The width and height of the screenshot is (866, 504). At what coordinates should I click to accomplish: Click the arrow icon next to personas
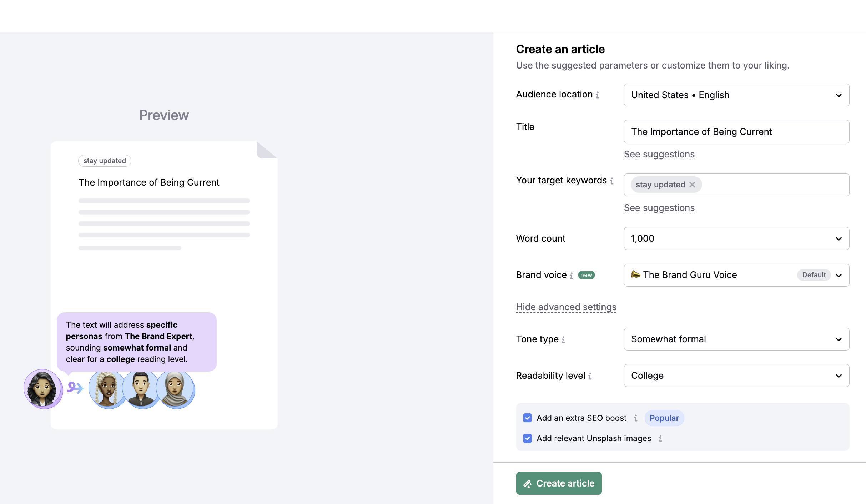(75, 388)
